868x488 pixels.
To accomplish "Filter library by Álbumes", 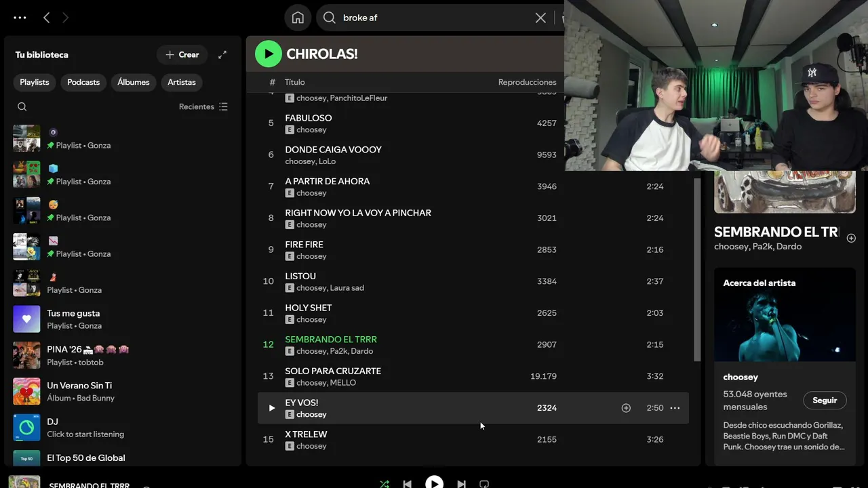I will (134, 82).
